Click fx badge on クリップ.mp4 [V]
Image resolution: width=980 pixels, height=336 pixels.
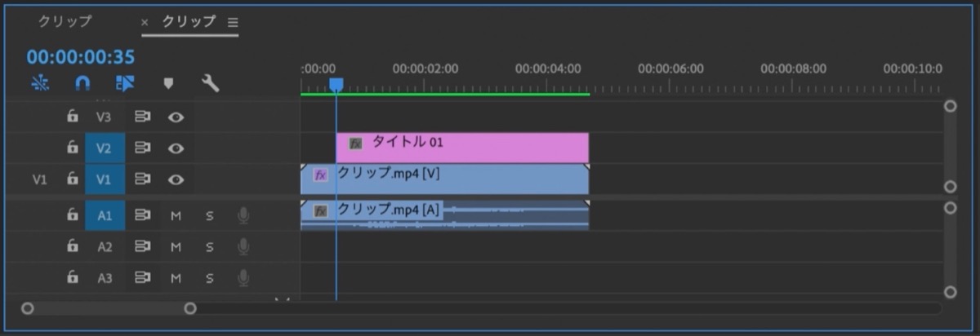[x=321, y=175]
